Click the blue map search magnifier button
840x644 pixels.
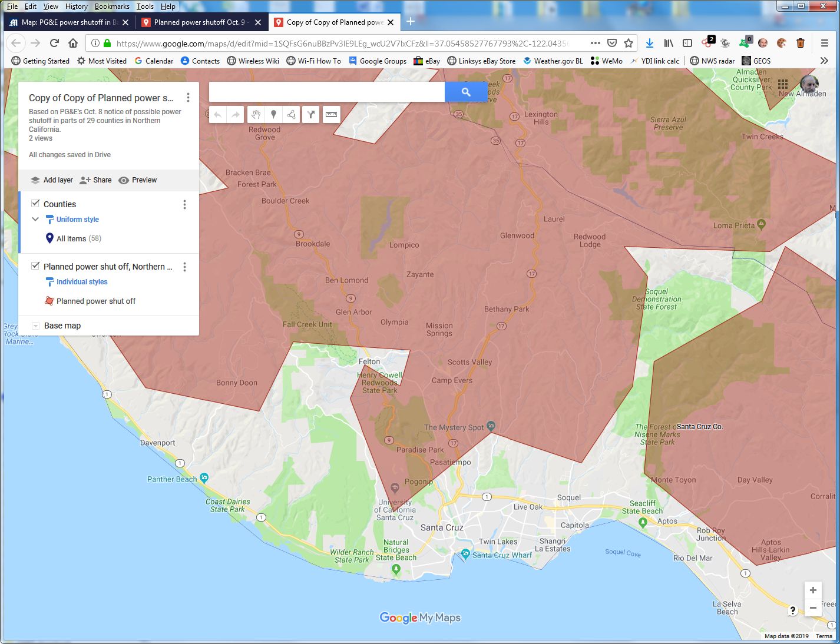(x=465, y=92)
